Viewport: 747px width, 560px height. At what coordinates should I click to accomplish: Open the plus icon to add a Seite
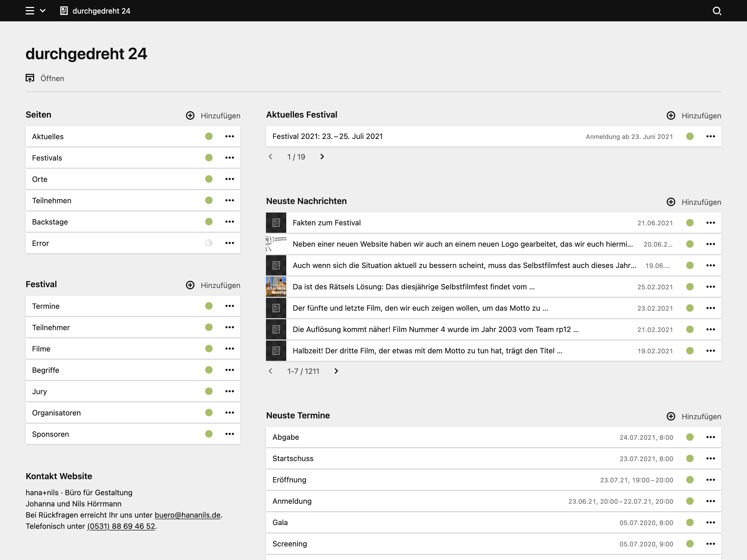coord(190,115)
